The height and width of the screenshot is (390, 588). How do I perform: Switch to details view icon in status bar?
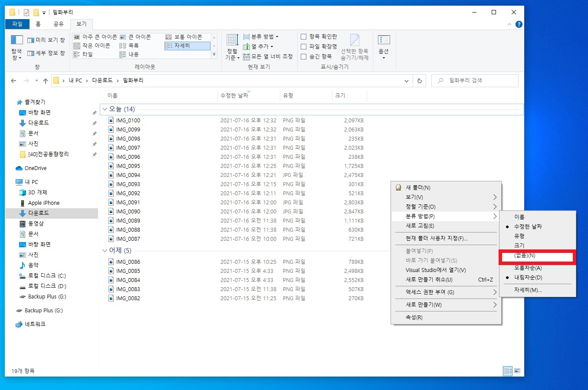[508, 371]
